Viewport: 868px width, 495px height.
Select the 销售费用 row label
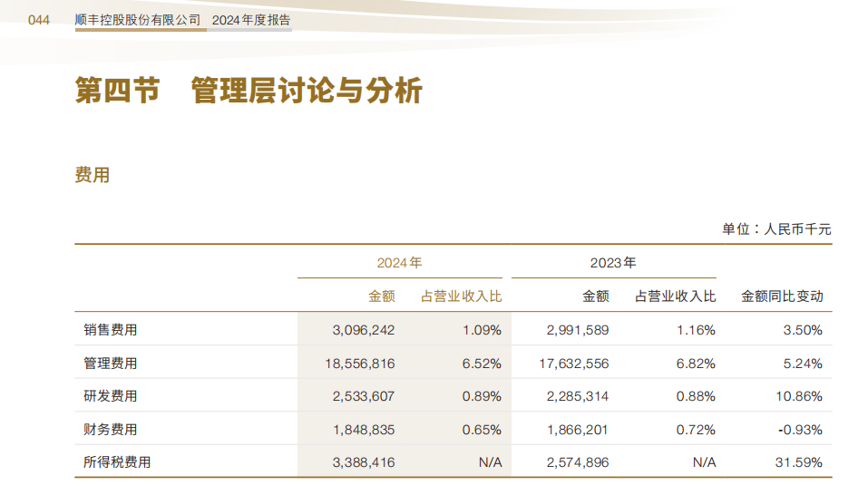pos(110,330)
